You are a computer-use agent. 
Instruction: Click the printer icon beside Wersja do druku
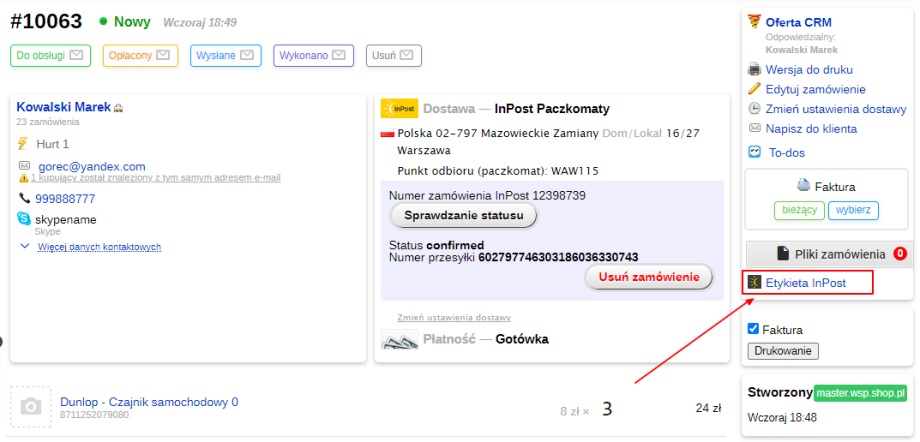[x=755, y=69]
